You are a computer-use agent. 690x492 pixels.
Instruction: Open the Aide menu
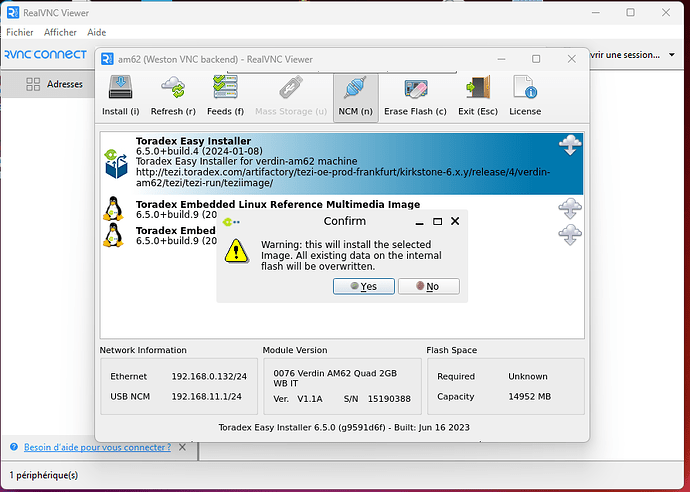coord(96,32)
